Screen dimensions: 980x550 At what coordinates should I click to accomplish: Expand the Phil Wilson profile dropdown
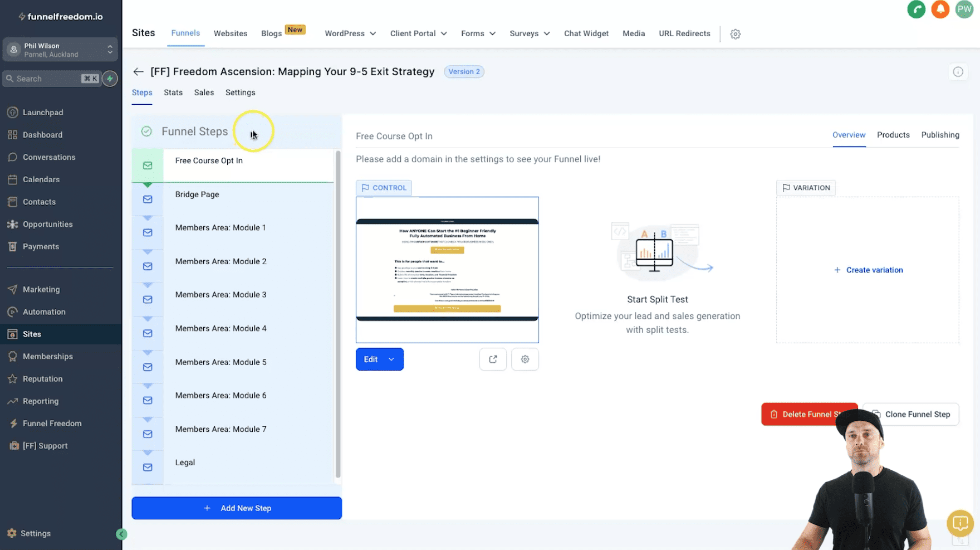[110, 49]
